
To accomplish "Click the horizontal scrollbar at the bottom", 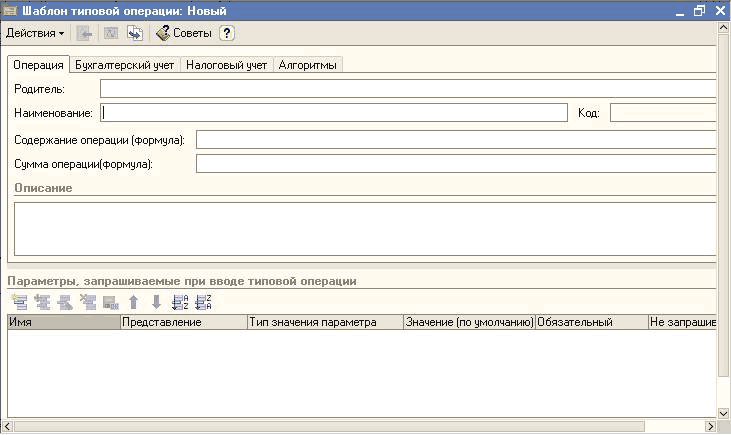I will pyautogui.click(x=360, y=427).
